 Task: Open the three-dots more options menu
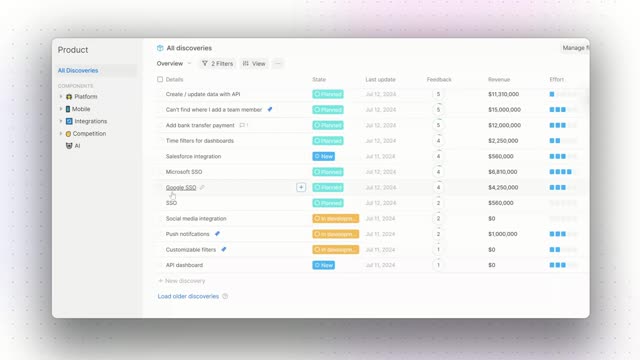pyautogui.click(x=278, y=64)
